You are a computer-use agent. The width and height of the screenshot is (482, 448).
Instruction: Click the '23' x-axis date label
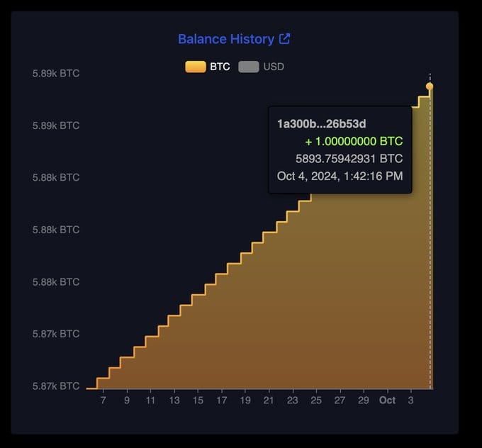[x=292, y=400]
